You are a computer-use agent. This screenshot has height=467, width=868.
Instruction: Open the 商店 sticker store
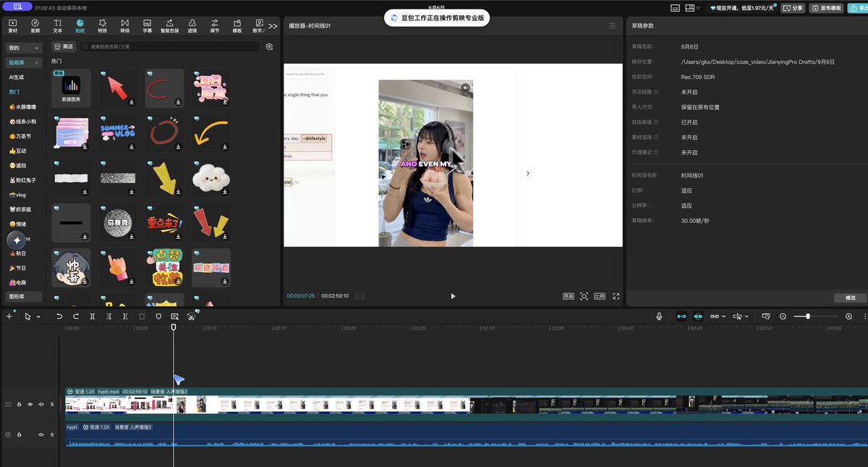(x=64, y=46)
